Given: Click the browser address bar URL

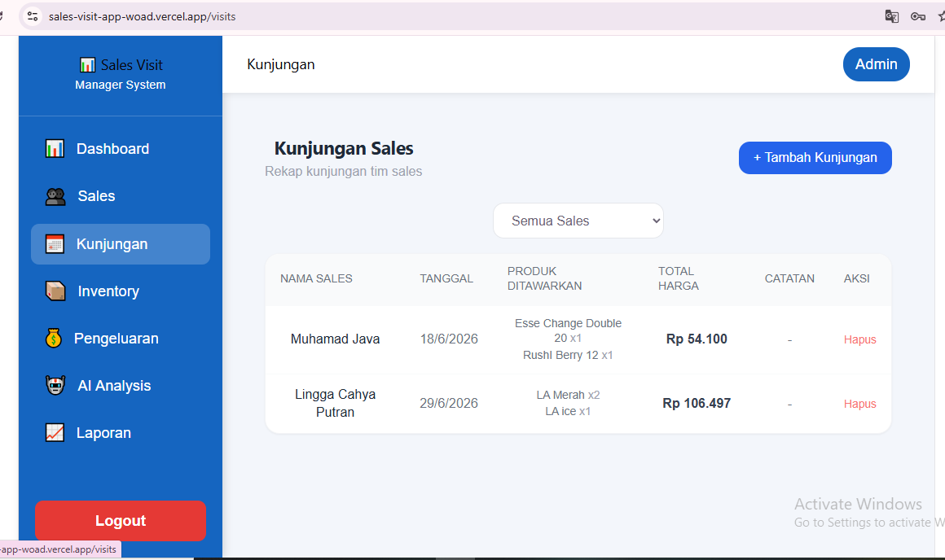Looking at the screenshot, I should pyautogui.click(x=143, y=17).
